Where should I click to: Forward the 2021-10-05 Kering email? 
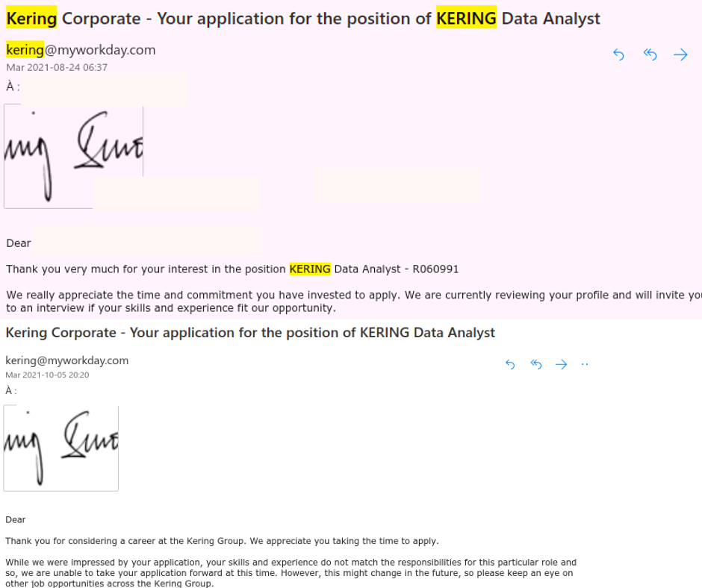click(x=561, y=364)
